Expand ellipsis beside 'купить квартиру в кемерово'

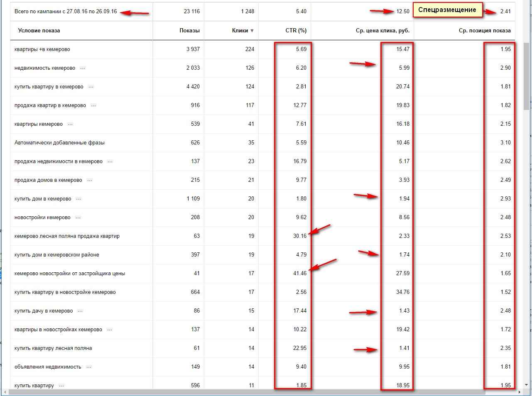[91, 87]
